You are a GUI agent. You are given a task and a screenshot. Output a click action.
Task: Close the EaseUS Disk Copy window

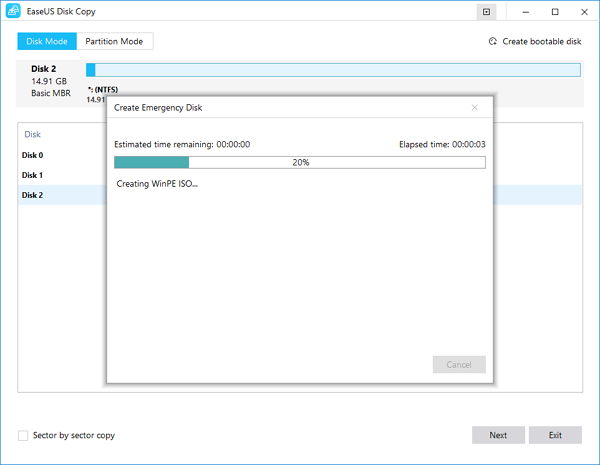click(x=584, y=12)
